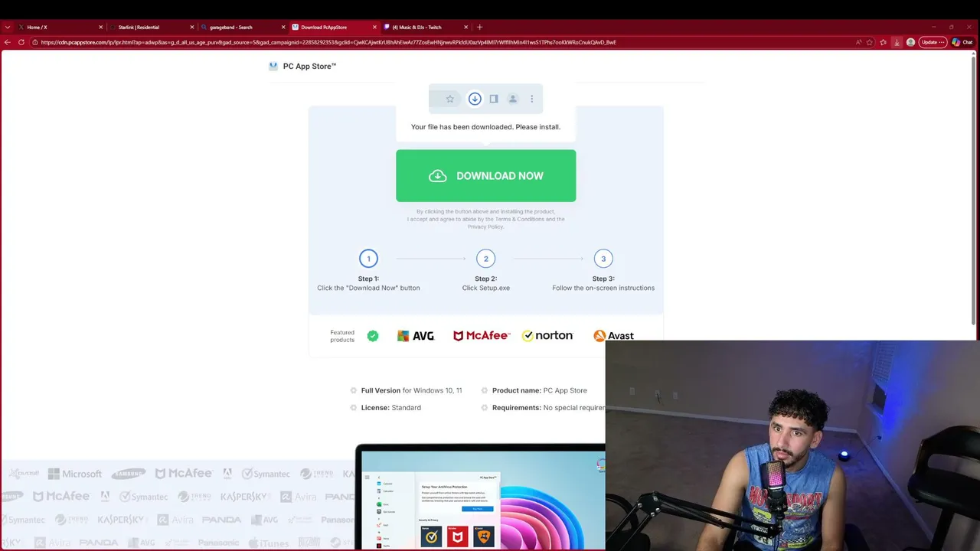Viewport: 980px width, 551px height.
Task: Click the Step 2 circle
Action: pos(485,259)
